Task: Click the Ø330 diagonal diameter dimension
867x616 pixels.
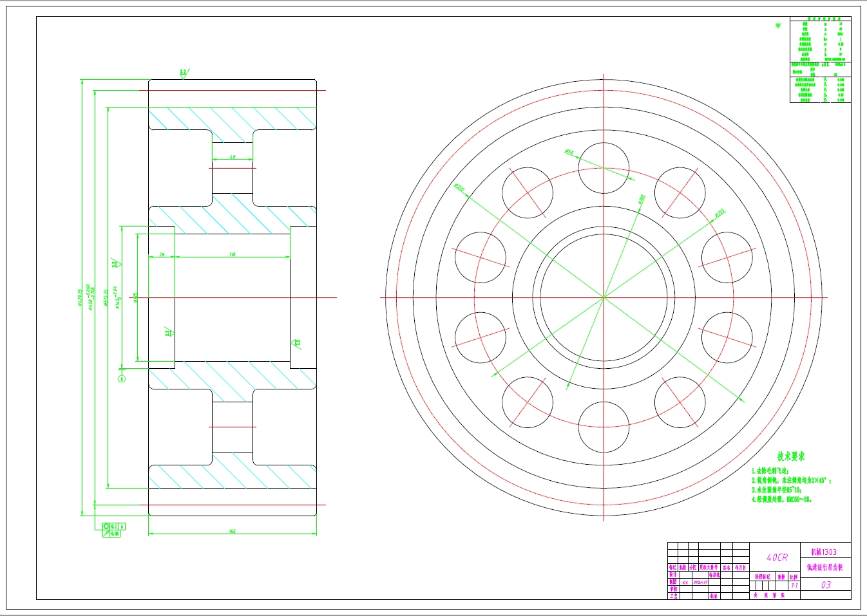Action: [459, 187]
